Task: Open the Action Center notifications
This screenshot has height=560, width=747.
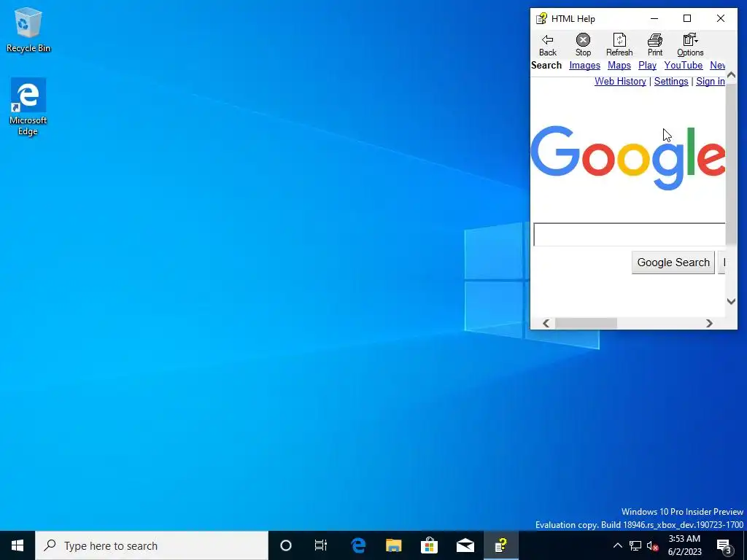Action: click(724, 545)
